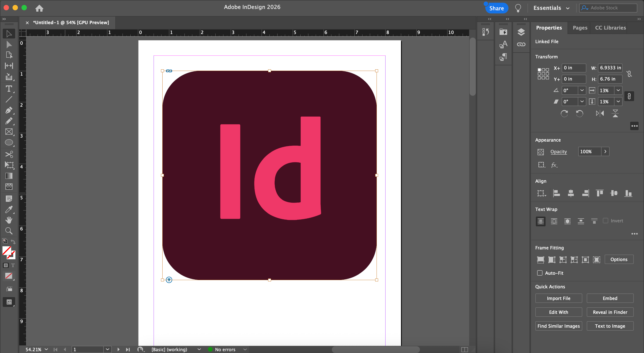
Task: Open the CC Libraries tab
Action: [x=610, y=28]
